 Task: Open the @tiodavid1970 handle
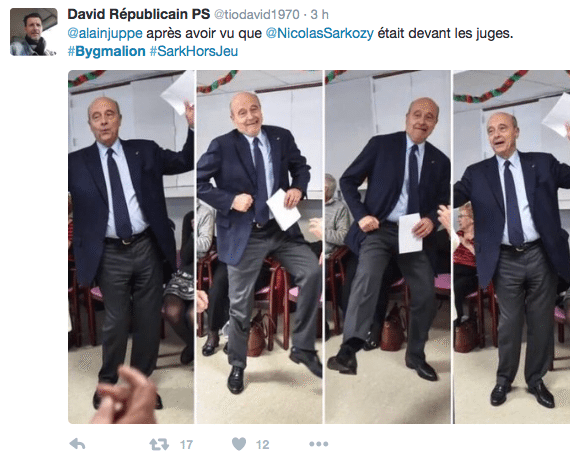point(257,15)
